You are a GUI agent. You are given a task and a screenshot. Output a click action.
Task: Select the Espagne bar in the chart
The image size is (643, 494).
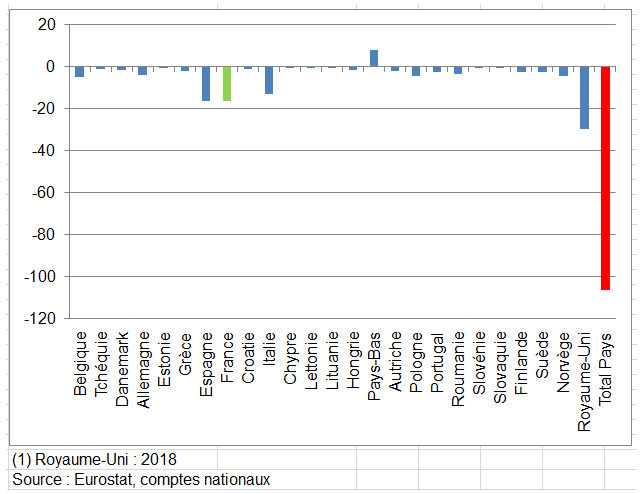[206, 84]
